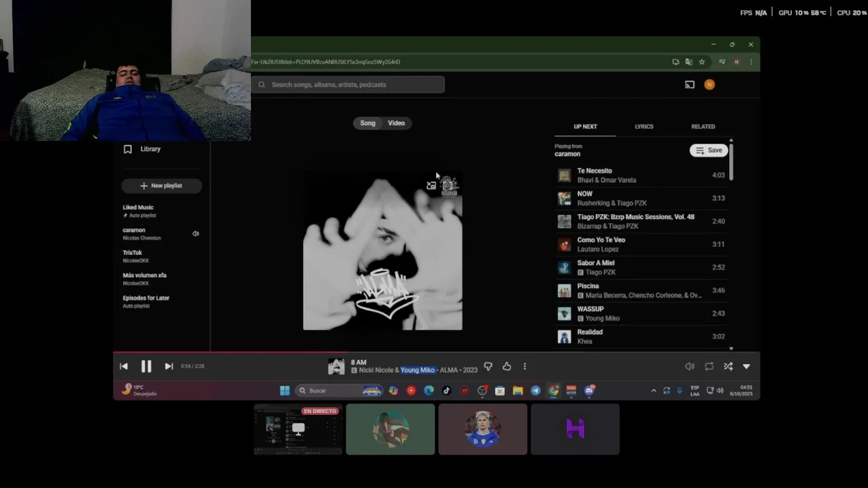
Task: Click the Te Necesito queue thumbnail
Action: coord(564,176)
